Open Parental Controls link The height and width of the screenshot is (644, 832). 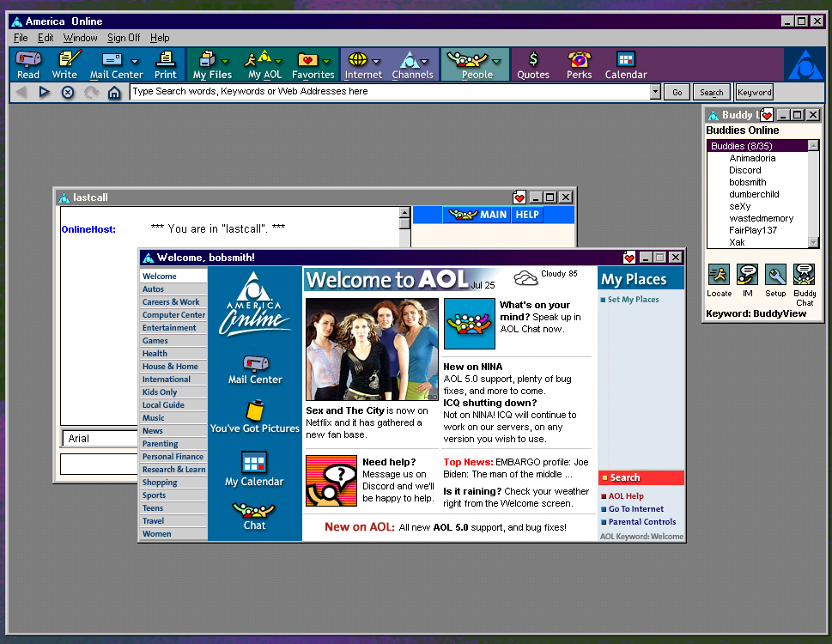click(641, 521)
